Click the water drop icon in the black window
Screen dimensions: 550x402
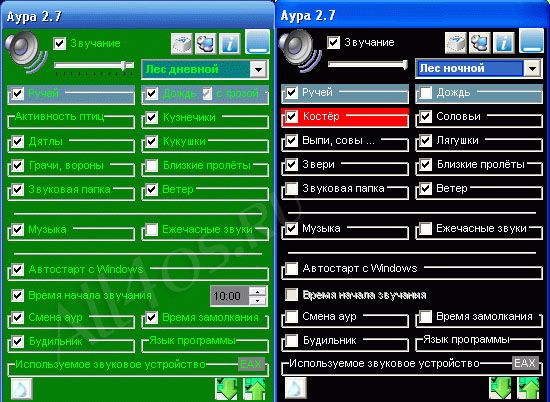296,388
